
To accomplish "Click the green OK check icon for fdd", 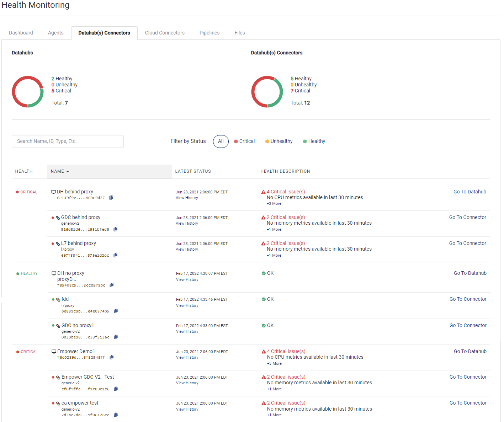I will 263,299.
